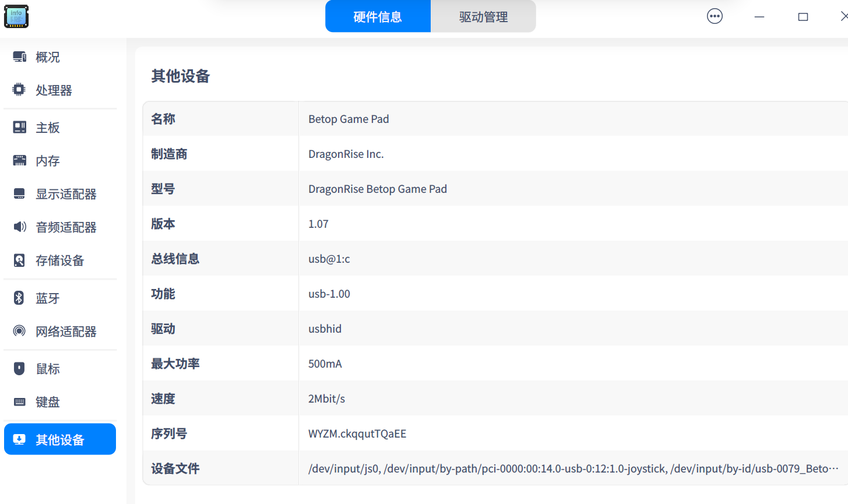Viewport: 848px width, 504px height.
Task: Show 显示适配器 device details
Action: coord(60,193)
